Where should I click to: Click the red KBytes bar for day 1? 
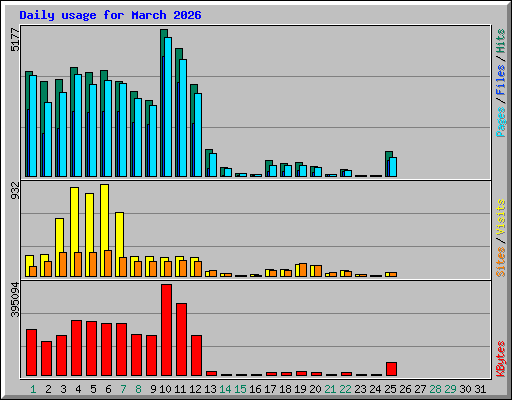coord(31,352)
